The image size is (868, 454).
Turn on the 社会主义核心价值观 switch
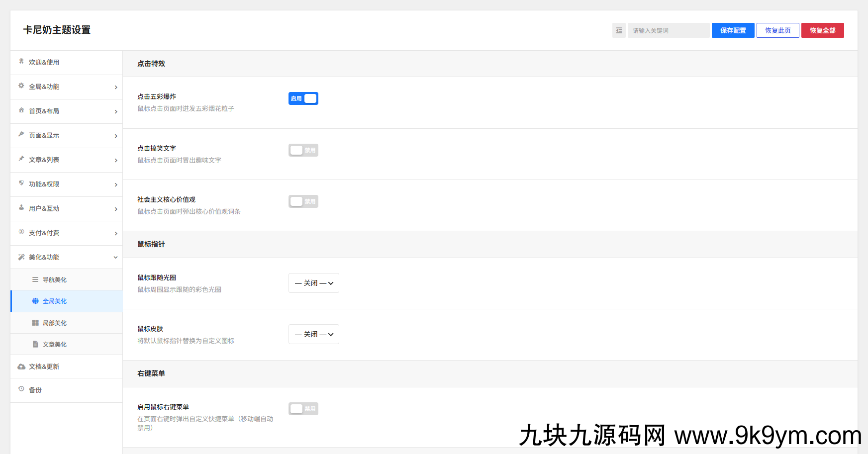303,201
